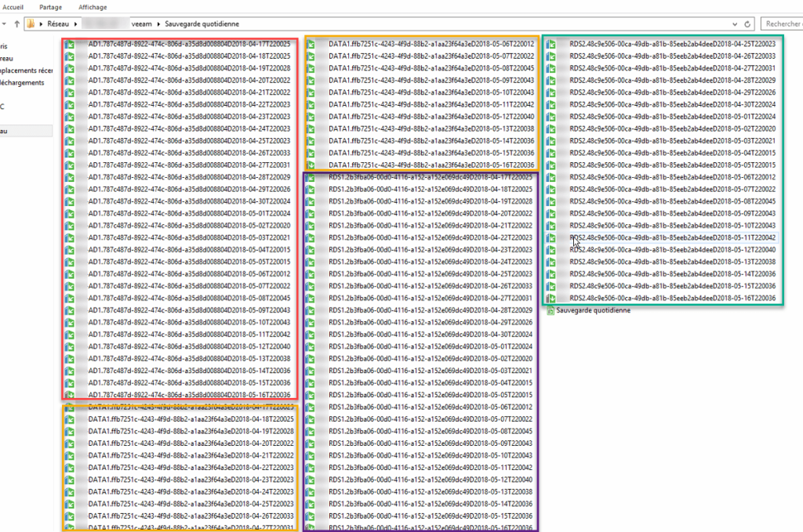Click file name RDS2 ending 2018-05-11T220042
The width and height of the screenshot is (803, 532).
point(672,238)
